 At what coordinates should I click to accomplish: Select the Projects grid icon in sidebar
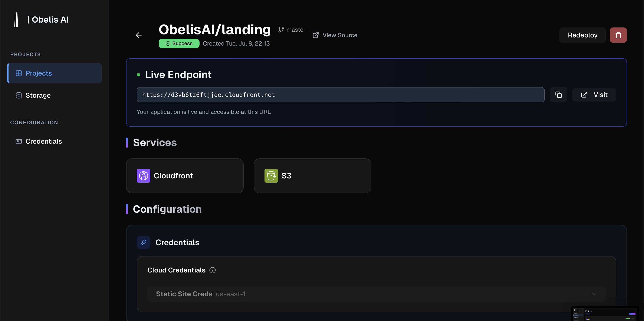(19, 73)
